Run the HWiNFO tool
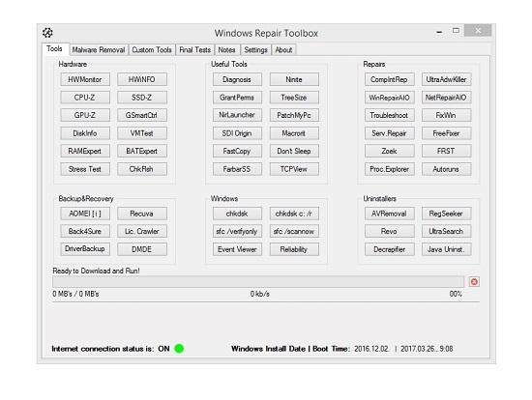Viewport: 532px width, 400px height. click(142, 79)
